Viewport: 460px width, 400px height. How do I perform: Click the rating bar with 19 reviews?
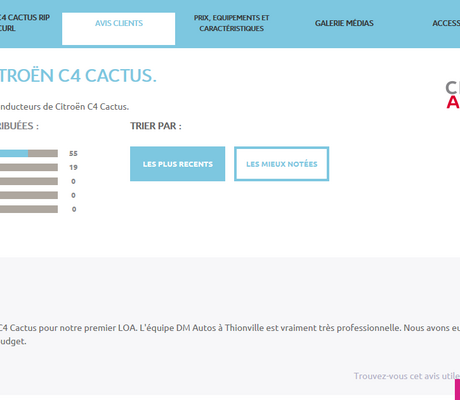click(x=29, y=167)
